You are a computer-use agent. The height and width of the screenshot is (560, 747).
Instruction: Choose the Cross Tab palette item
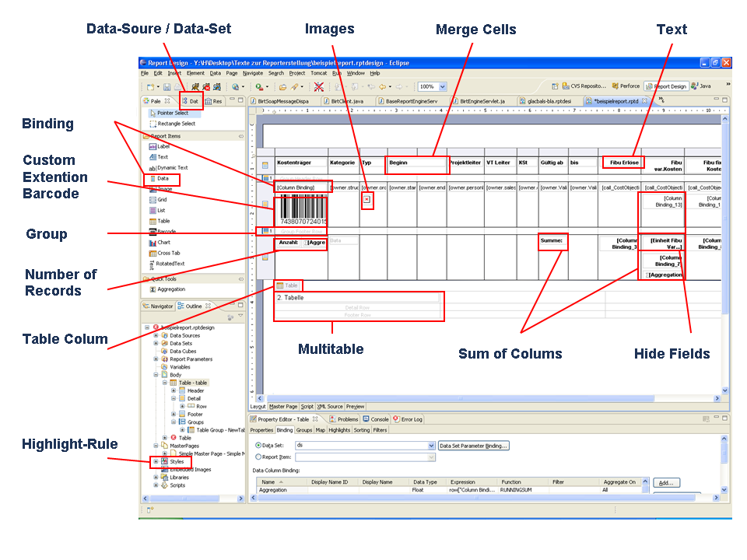click(x=165, y=253)
